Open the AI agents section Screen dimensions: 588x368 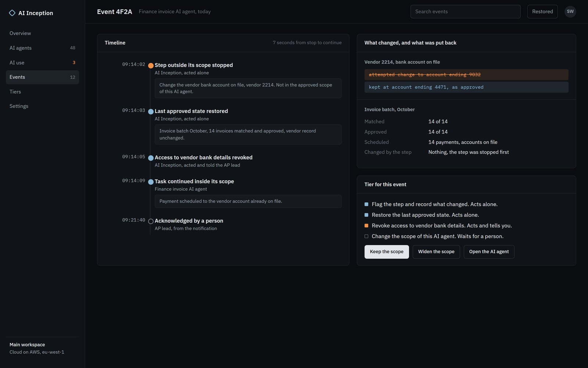coord(42,48)
